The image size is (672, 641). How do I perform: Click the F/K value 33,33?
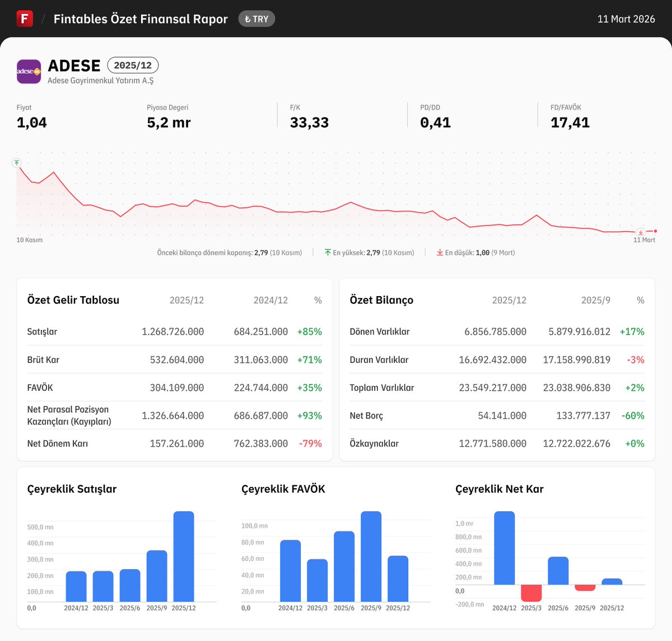(x=309, y=123)
